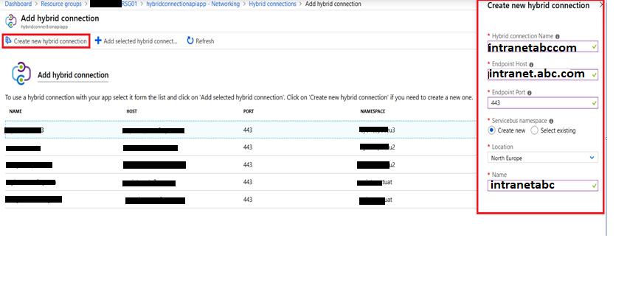Close the Create new hybrid connection panel
The image size is (644, 291).
(x=601, y=5)
